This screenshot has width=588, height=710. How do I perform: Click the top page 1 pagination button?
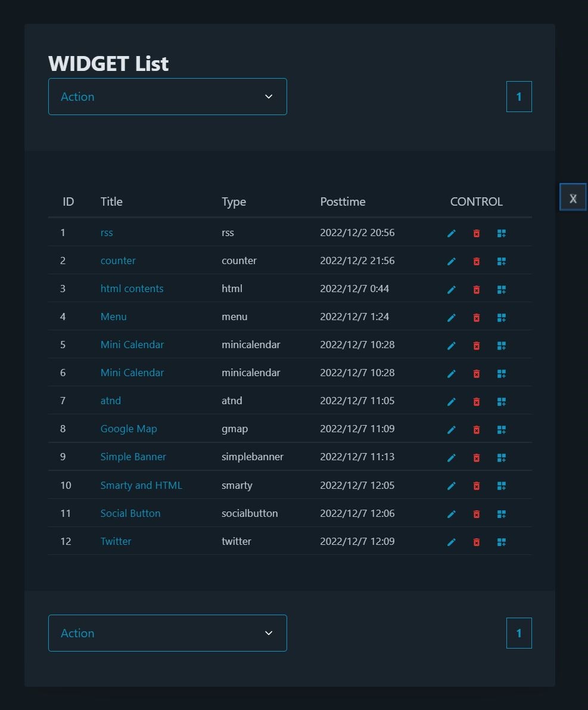click(x=519, y=97)
